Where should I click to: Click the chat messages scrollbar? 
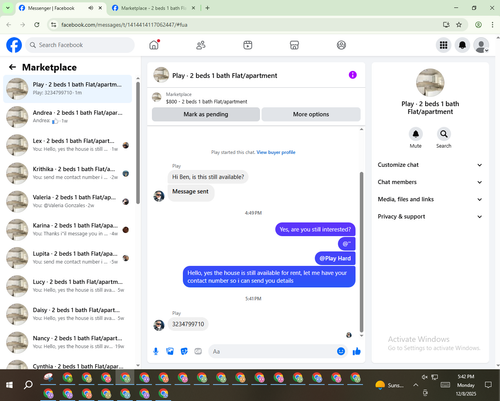click(362, 252)
